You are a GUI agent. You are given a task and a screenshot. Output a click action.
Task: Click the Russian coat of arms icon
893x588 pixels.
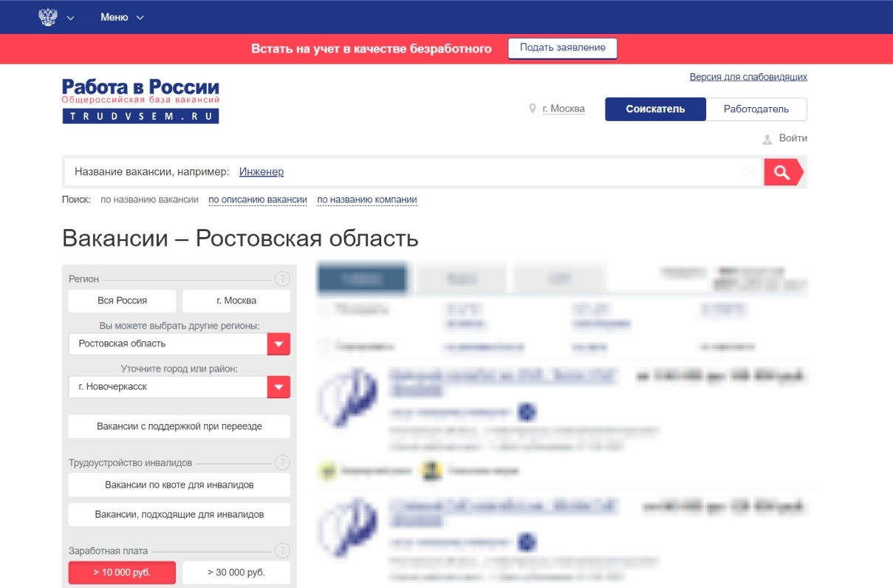[48, 17]
